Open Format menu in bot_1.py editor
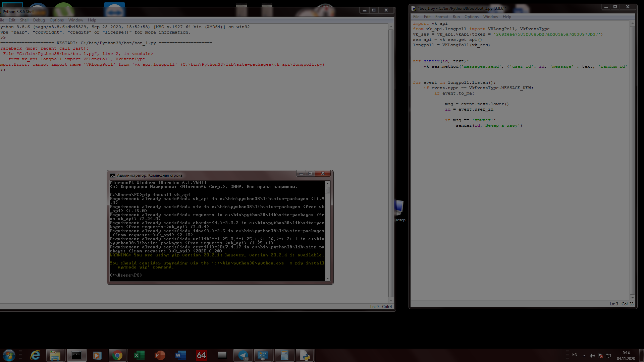 pyautogui.click(x=441, y=17)
